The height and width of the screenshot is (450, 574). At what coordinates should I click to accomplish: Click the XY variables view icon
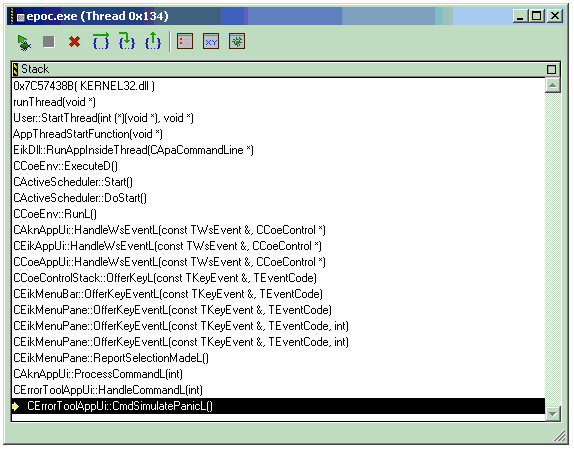click(x=211, y=41)
